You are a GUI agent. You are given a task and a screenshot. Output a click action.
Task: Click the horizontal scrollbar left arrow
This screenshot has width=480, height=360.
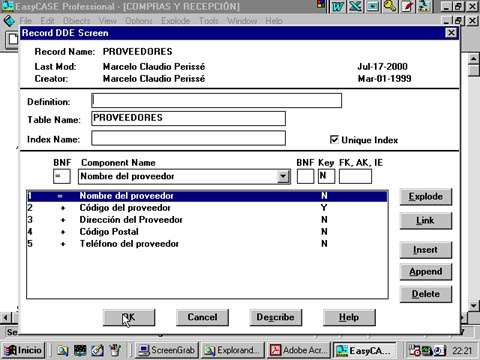(x=6, y=318)
